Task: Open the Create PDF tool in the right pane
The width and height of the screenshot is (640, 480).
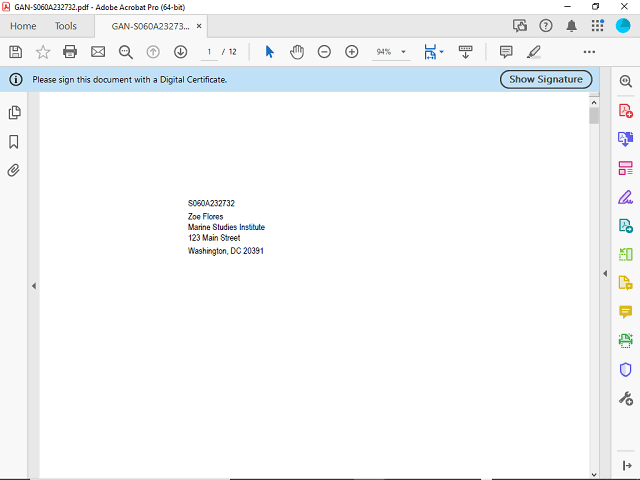Action: [x=625, y=111]
